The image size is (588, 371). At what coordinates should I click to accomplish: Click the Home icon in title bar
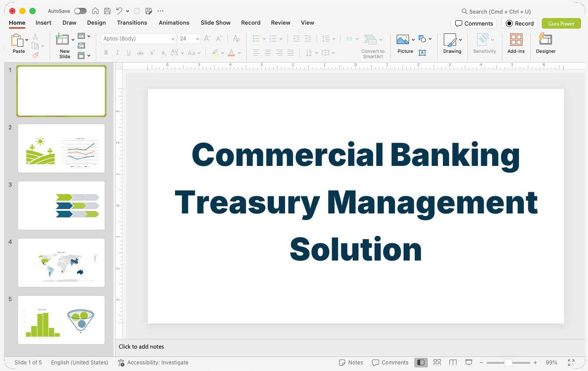95,11
